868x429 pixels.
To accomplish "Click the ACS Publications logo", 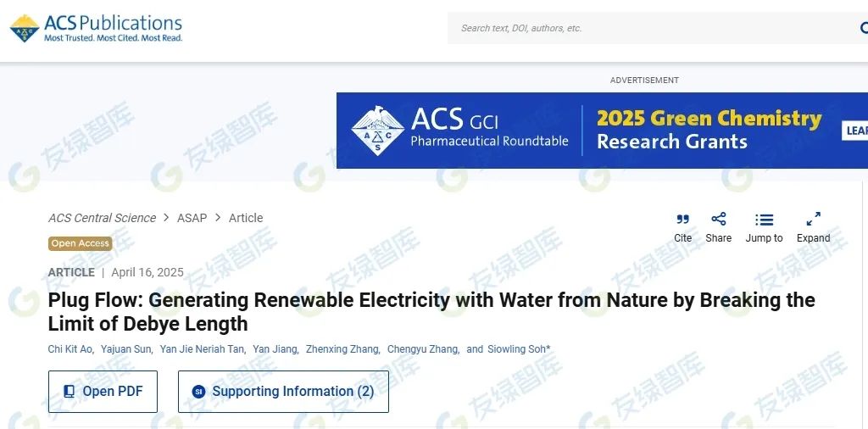I will pyautogui.click(x=96, y=28).
